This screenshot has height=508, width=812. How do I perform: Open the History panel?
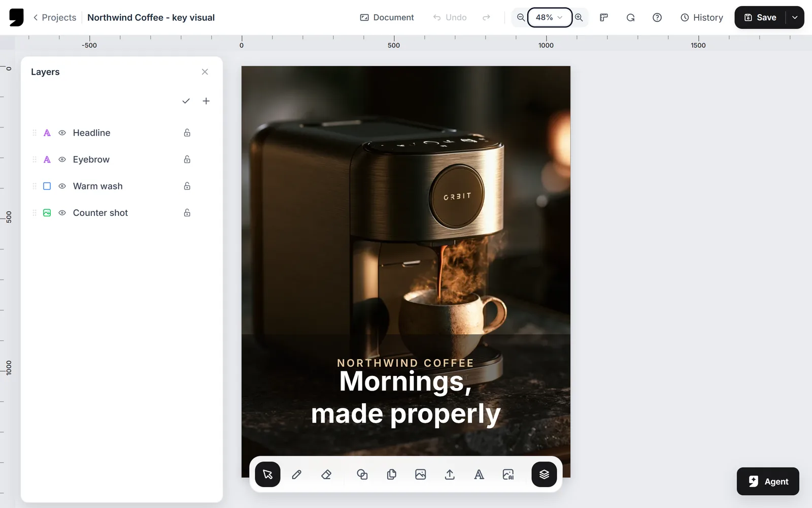(x=702, y=17)
